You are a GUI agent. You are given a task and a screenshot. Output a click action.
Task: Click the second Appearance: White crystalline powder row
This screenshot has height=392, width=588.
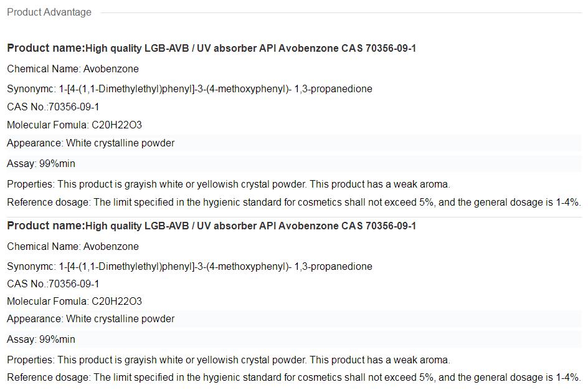[x=90, y=318]
